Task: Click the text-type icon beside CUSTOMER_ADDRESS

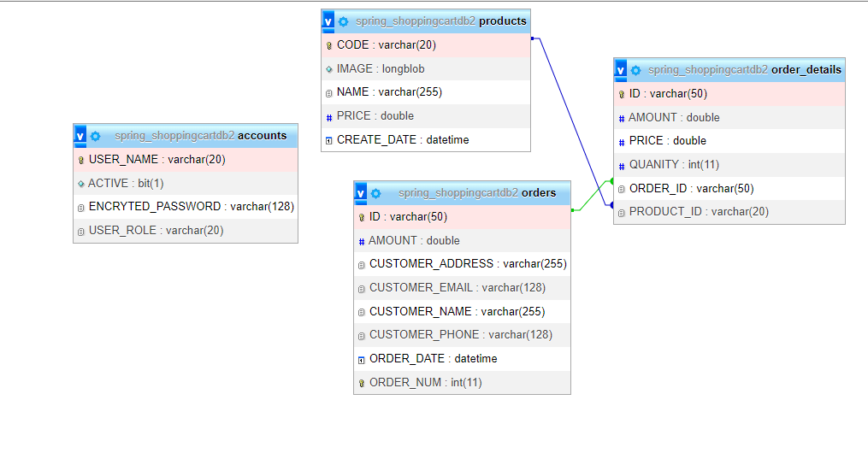Action: click(x=362, y=265)
